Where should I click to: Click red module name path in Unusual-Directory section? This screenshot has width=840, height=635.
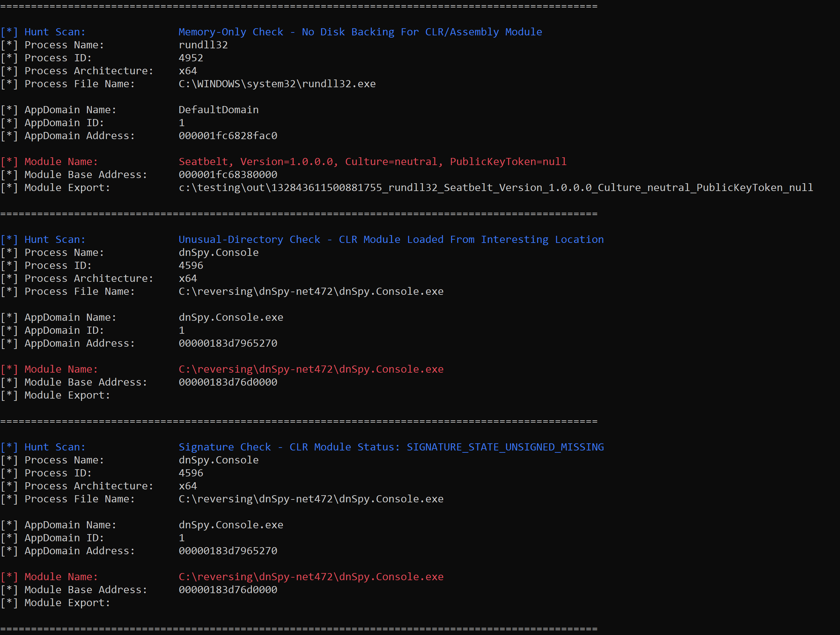311,369
